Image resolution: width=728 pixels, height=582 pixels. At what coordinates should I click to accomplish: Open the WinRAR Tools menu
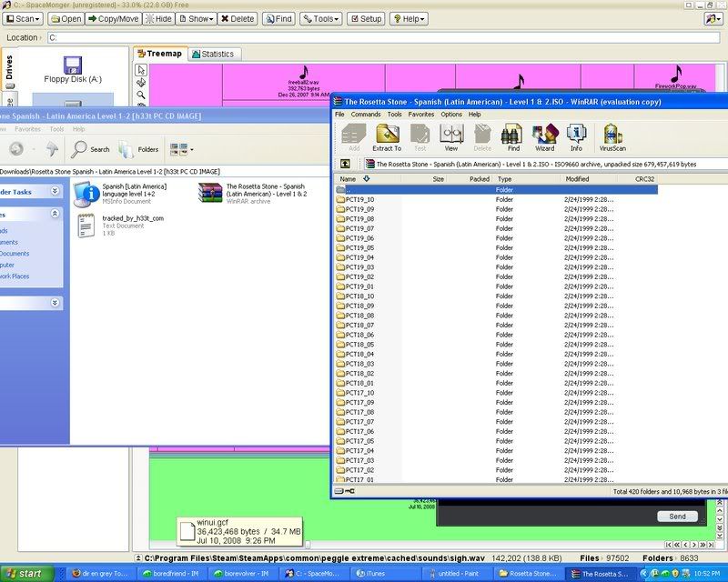(x=394, y=115)
